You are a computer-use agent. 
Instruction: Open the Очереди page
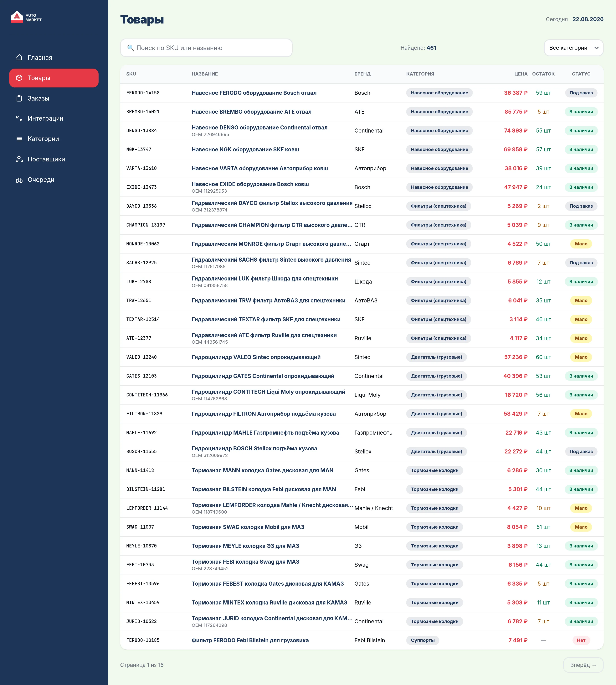(x=54, y=180)
